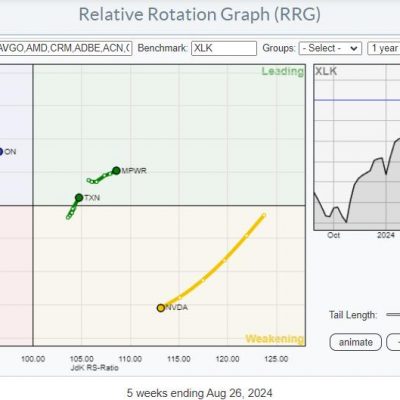400x400 pixels.
Task: Click the Relative Rotation Graph (RRG) title
Action: (x=200, y=15)
